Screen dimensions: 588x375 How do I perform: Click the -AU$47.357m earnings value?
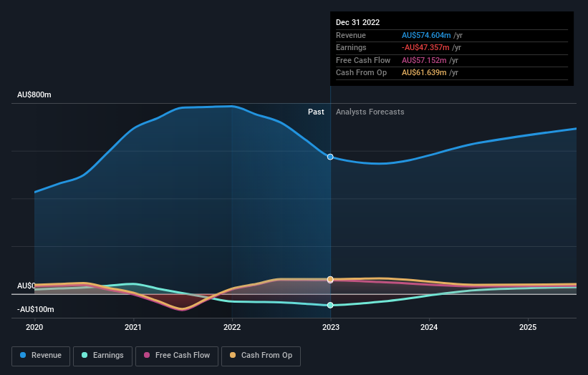click(x=425, y=47)
